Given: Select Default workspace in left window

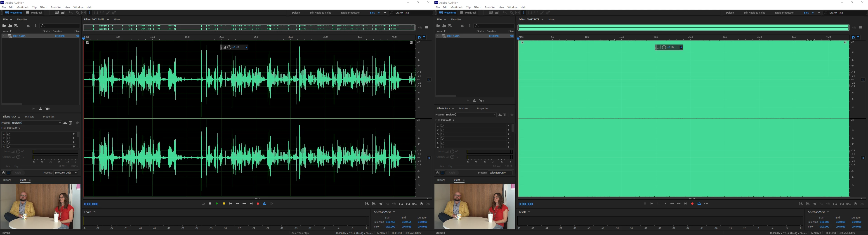Looking at the screenshot, I should point(296,13).
